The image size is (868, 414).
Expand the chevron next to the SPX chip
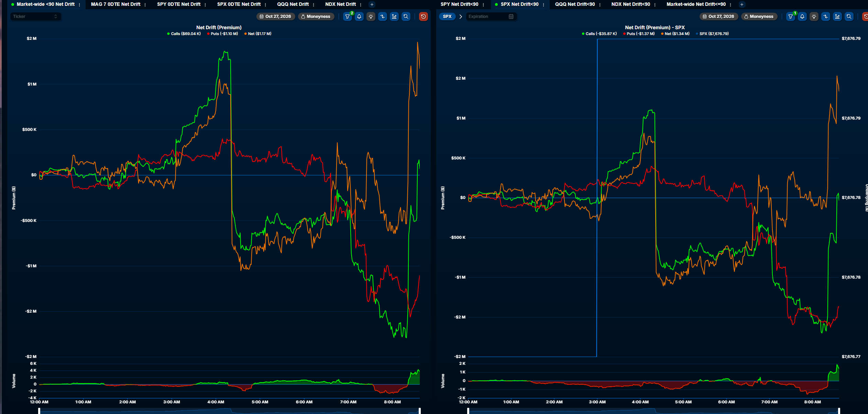[x=461, y=16]
